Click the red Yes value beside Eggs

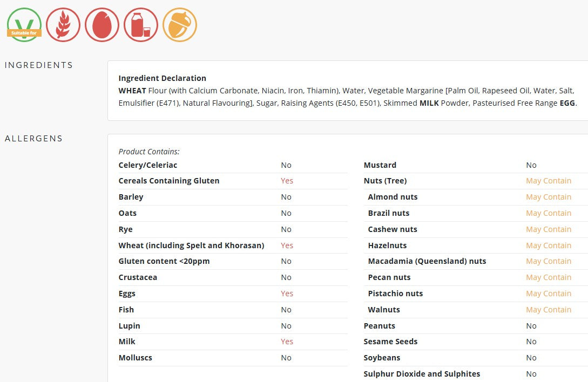287,294
